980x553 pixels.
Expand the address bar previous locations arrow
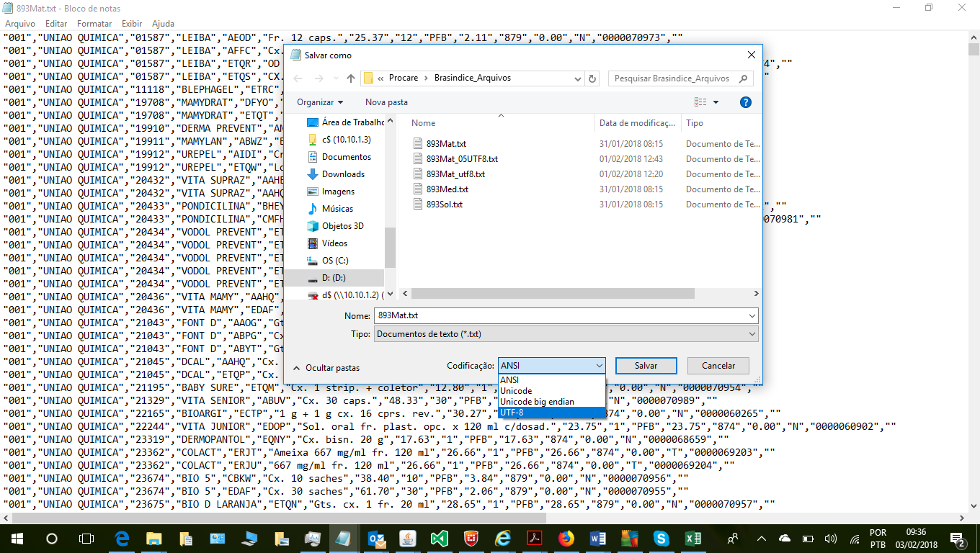click(x=576, y=78)
